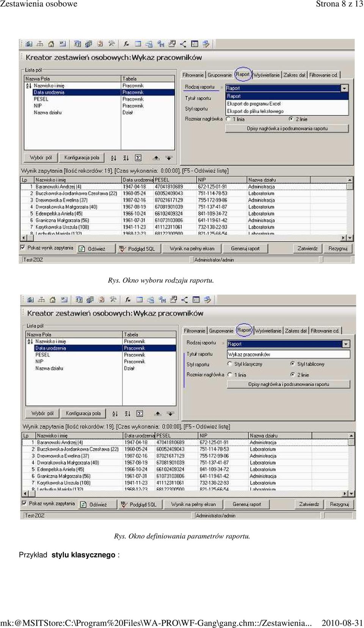Click the fx function icon in upper toolbar
Screen dimensions: 364x628
(x=126, y=44)
